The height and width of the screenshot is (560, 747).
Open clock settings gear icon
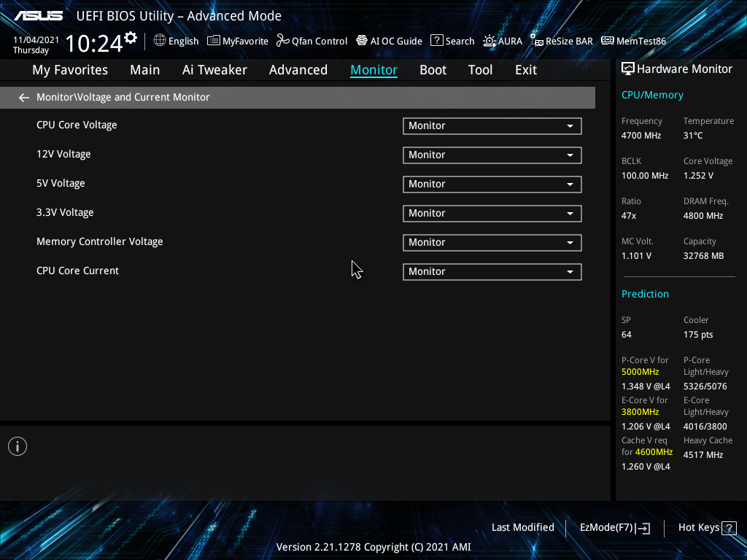(131, 38)
